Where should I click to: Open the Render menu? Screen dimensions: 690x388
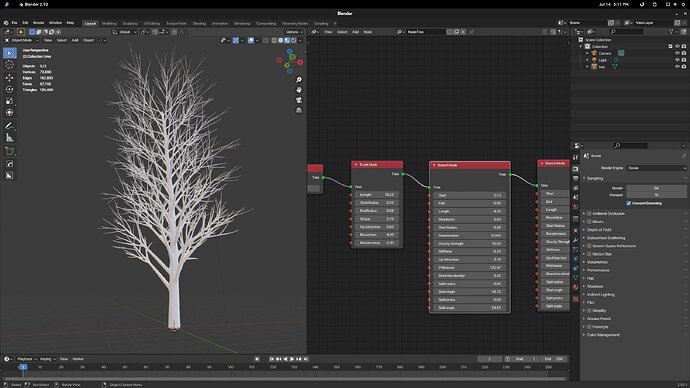point(39,22)
